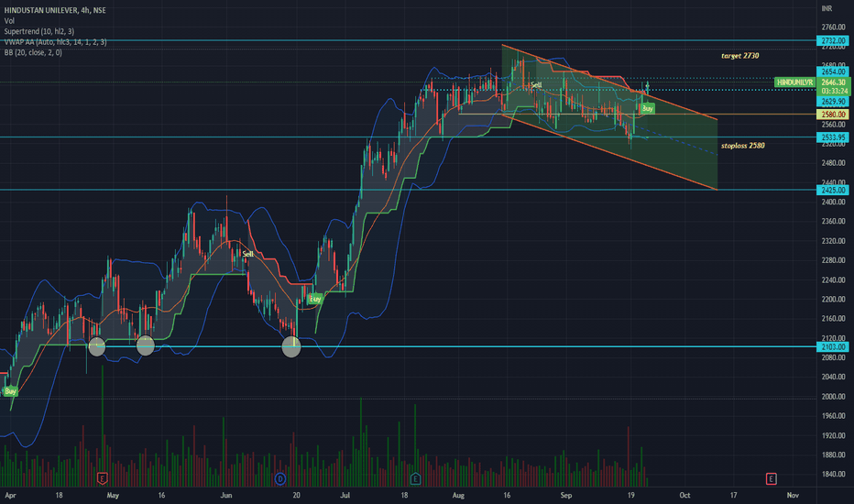The height and width of the screenshot is (504, 854).
Task: Click the 2533.95 horizontal line price label
Action: (x=833, y=137)
